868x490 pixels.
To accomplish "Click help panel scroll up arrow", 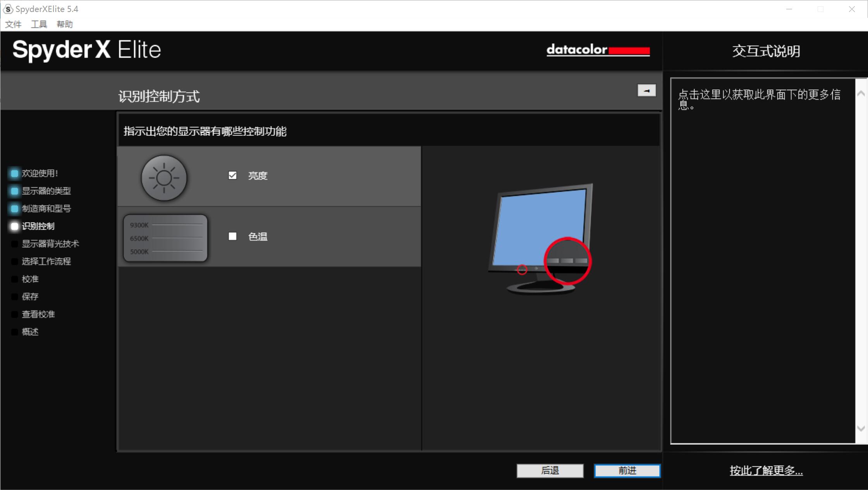I will (861, 93).
